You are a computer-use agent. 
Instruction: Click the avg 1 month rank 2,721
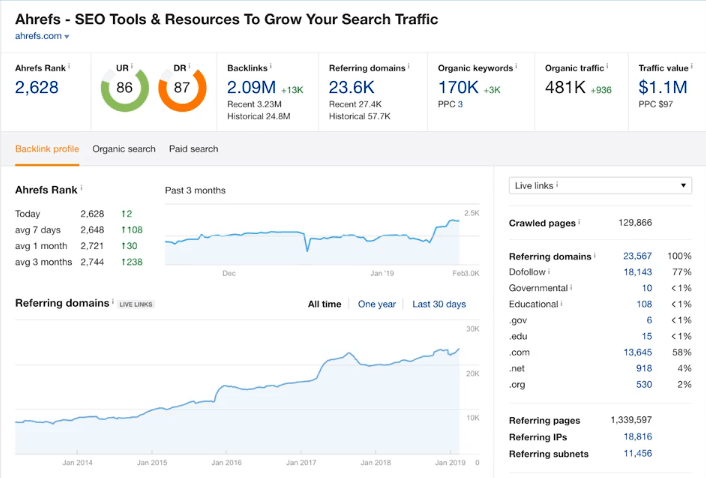(x=92, y=246)
